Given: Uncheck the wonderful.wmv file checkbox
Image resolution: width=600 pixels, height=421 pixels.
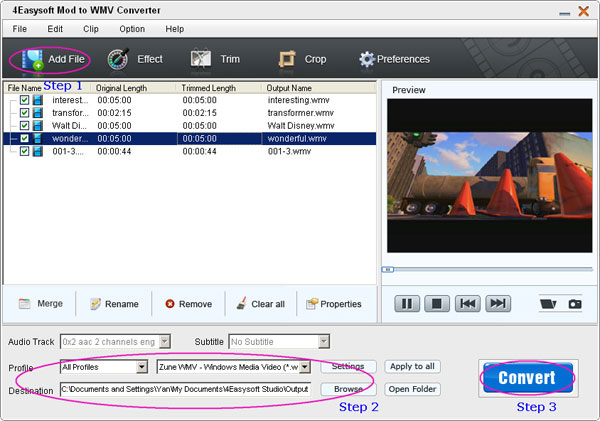Looking at the screenshot, I should (x=24, y=138).
